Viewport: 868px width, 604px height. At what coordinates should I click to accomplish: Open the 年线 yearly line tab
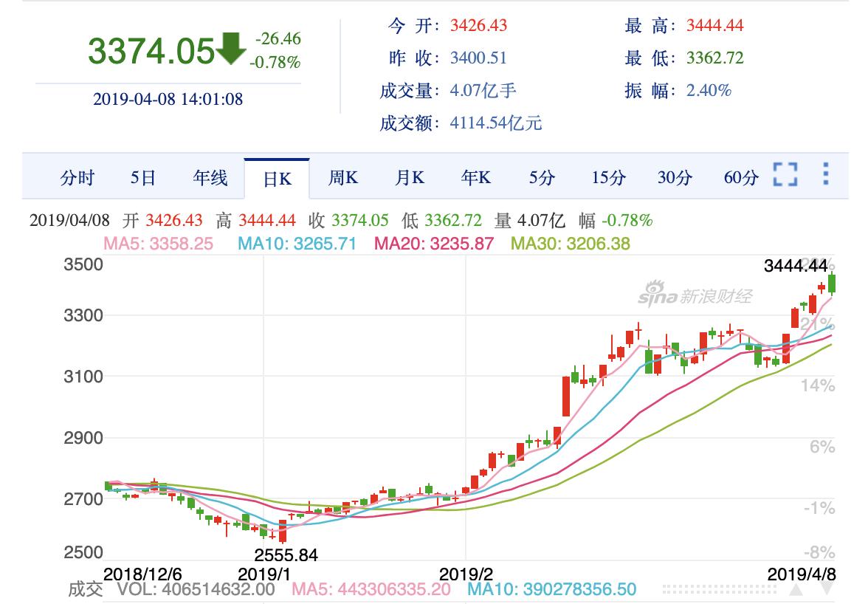(x=210, y=178)
